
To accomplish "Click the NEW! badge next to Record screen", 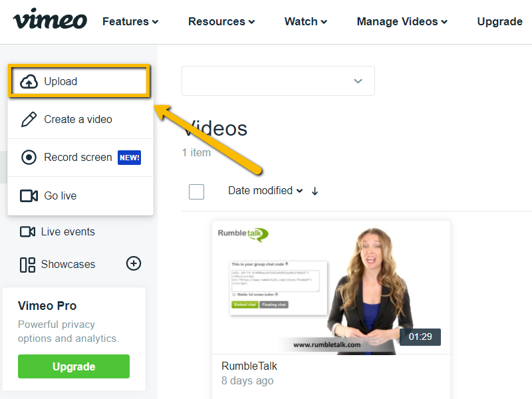I will click(129, 158).
